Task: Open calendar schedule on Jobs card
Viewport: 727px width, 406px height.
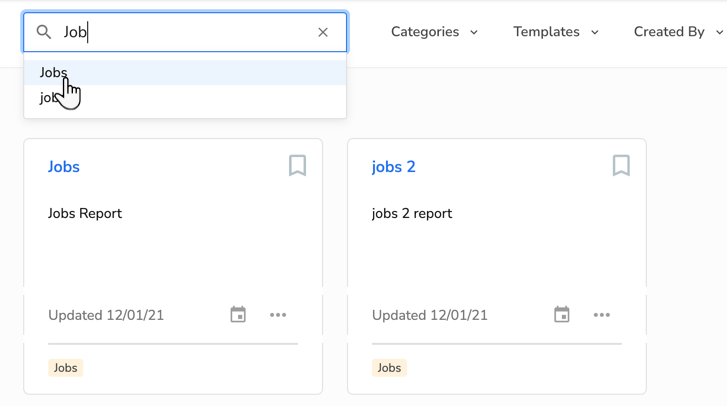Action: coord(238,315)
